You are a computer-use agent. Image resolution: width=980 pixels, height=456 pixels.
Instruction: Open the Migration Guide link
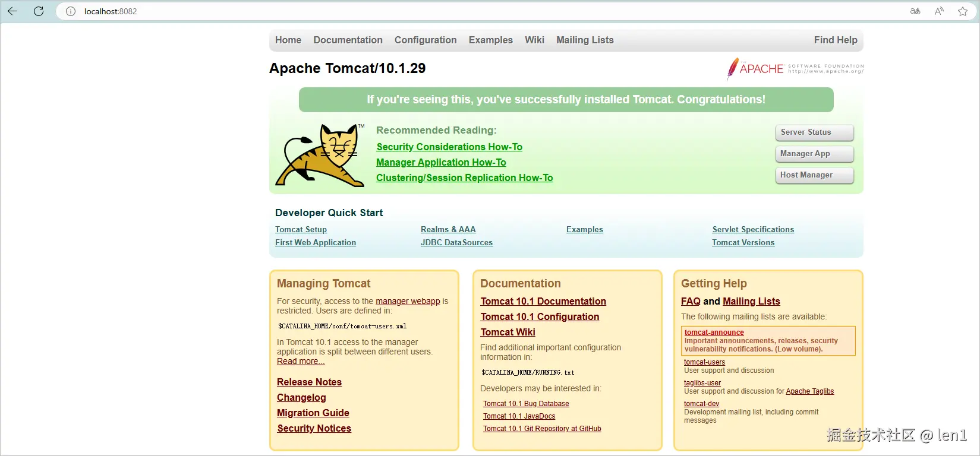pyautogui.click(x=313, y=413)
